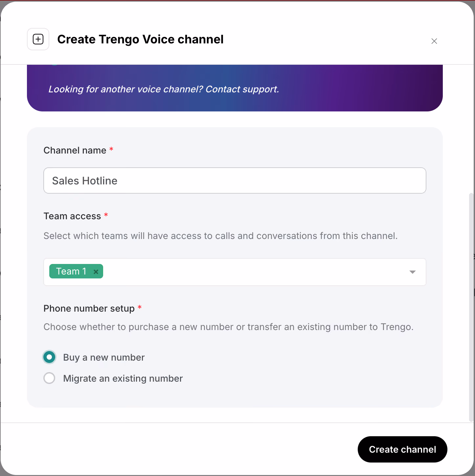The image size is (475, 476).
Task: Close the Create Trengo Voice channel dialog
Action: (434, 41)
